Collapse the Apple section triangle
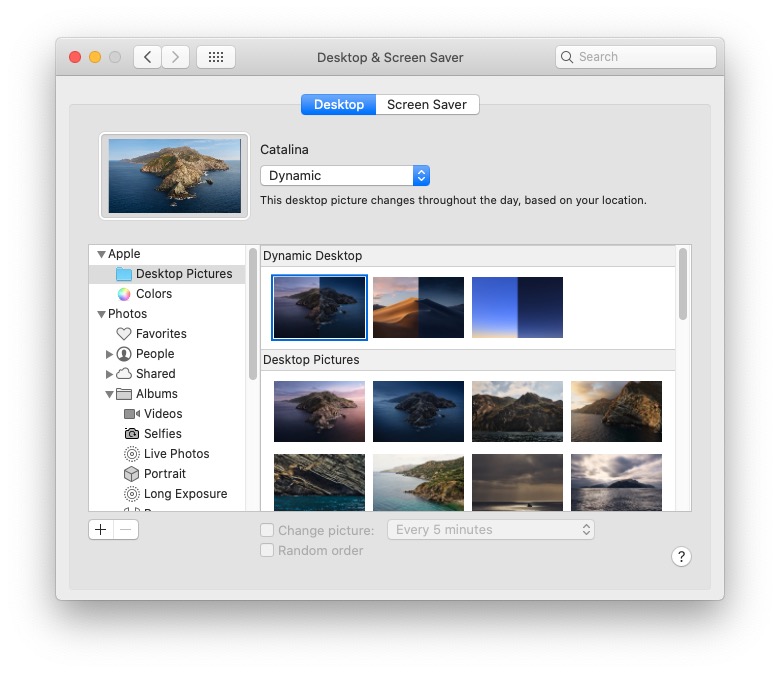 (x=101, y=254)
